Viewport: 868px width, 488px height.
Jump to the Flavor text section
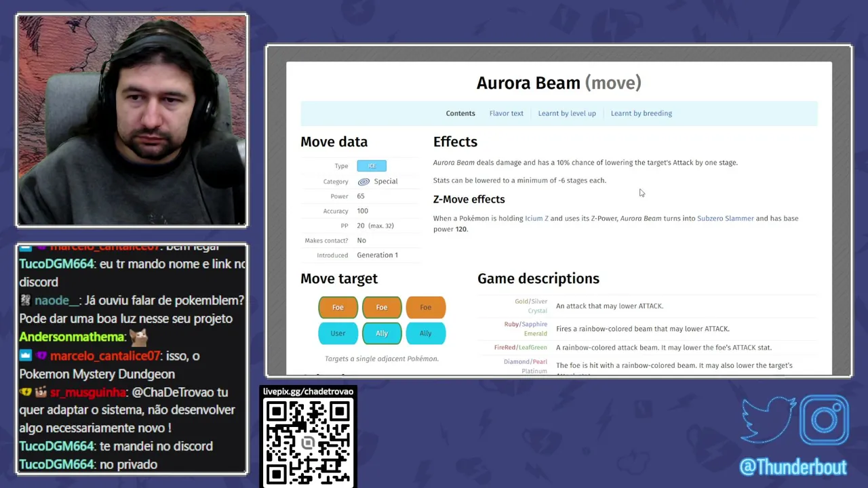tap(507, 113)
